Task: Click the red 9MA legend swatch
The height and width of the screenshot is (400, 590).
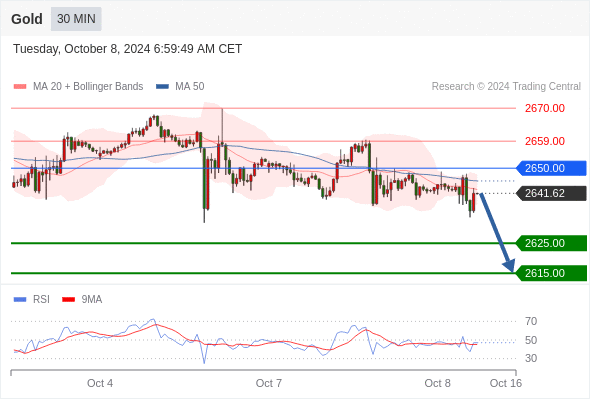Action: (68, 300)
